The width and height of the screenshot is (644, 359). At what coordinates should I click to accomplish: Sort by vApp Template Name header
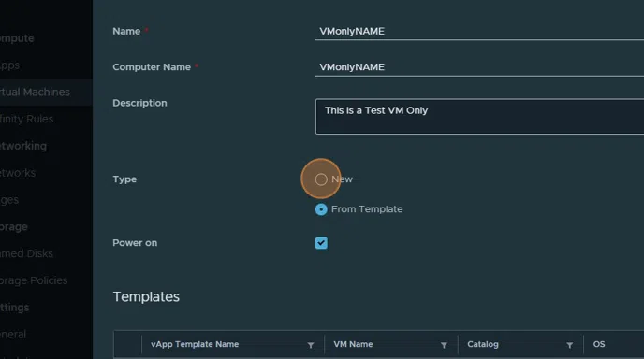(195, 344)
